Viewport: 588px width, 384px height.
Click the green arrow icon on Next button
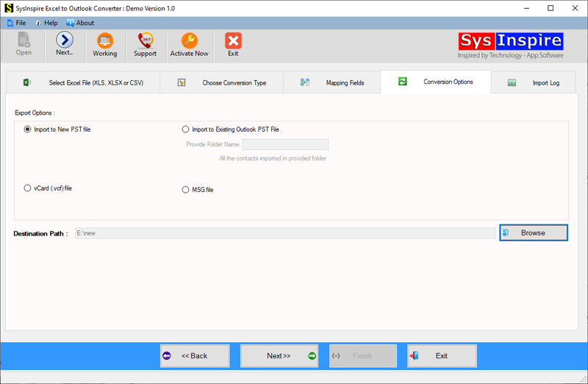click(312, 355)
